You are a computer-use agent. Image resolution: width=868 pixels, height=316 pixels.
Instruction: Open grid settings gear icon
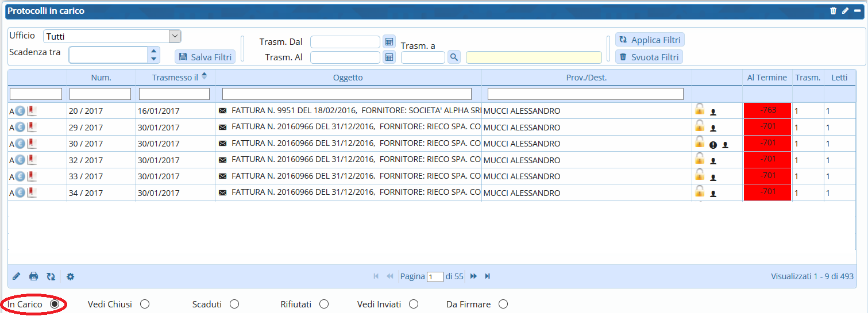click(71, 276)
